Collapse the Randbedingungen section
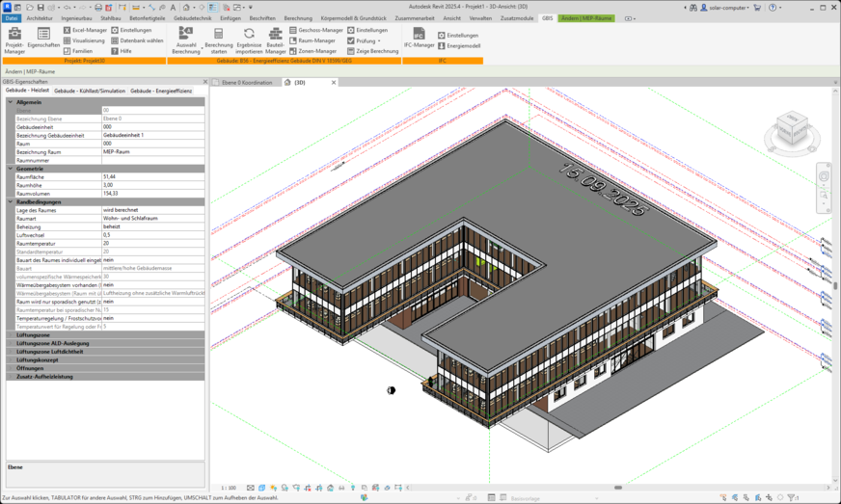 [11, 201]
